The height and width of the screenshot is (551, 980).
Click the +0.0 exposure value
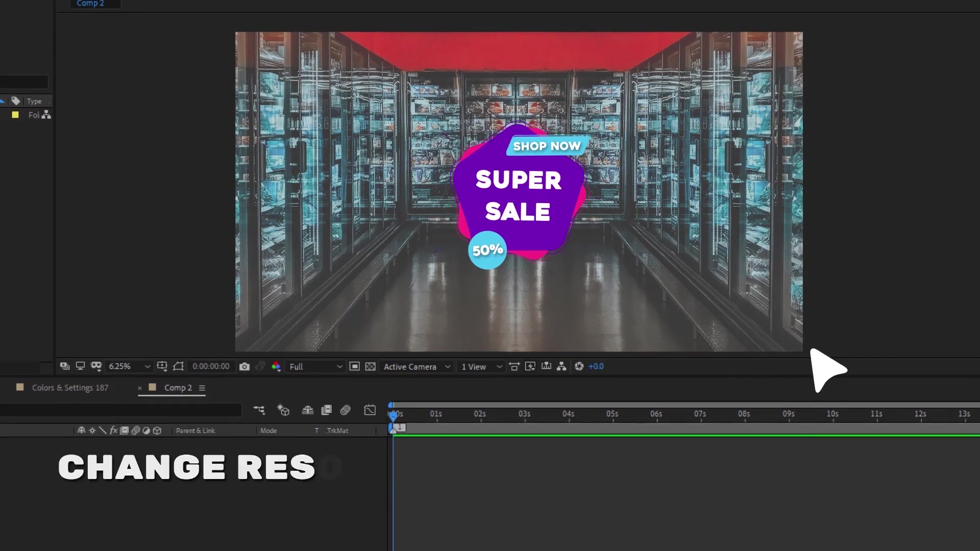[x=596, y=366]
